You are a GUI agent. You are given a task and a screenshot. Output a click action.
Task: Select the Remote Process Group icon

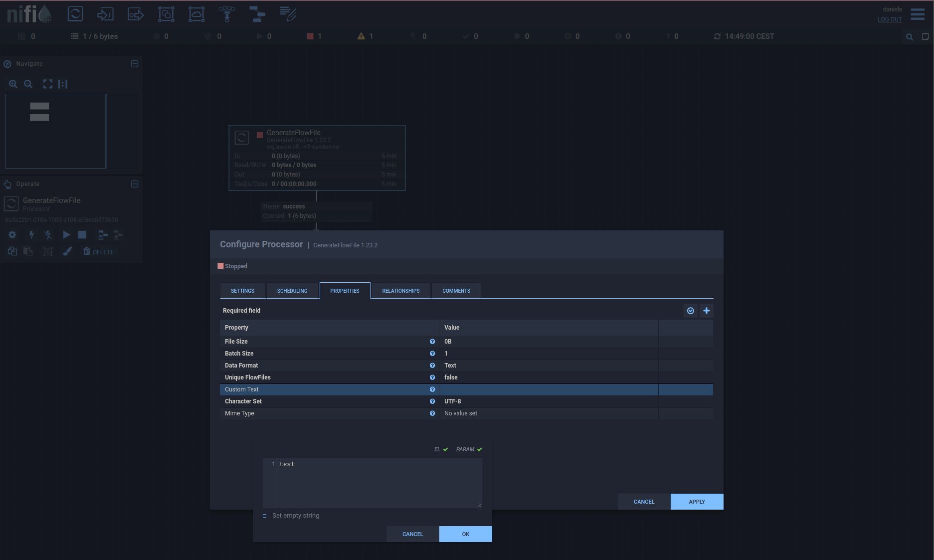(196, 13)
